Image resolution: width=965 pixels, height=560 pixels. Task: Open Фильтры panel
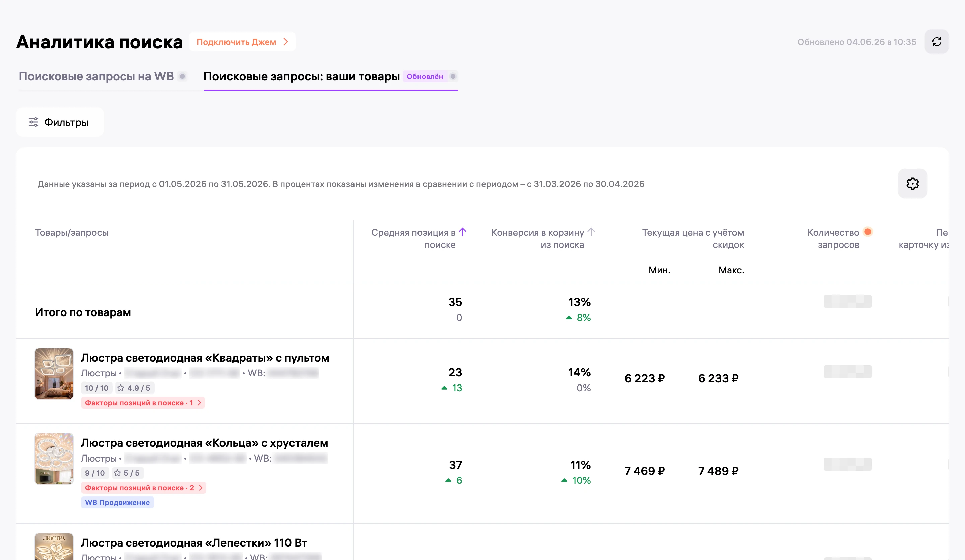coord(60,122)
